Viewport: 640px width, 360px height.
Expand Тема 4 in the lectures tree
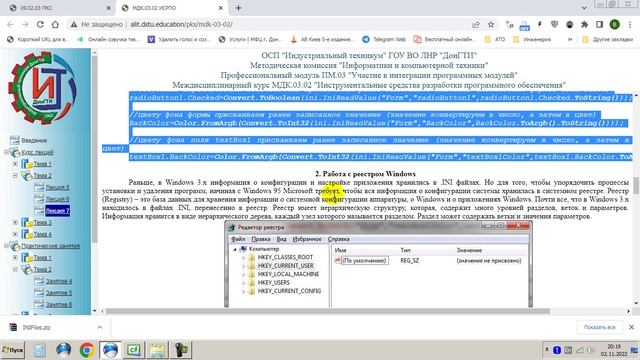(16, 234)
